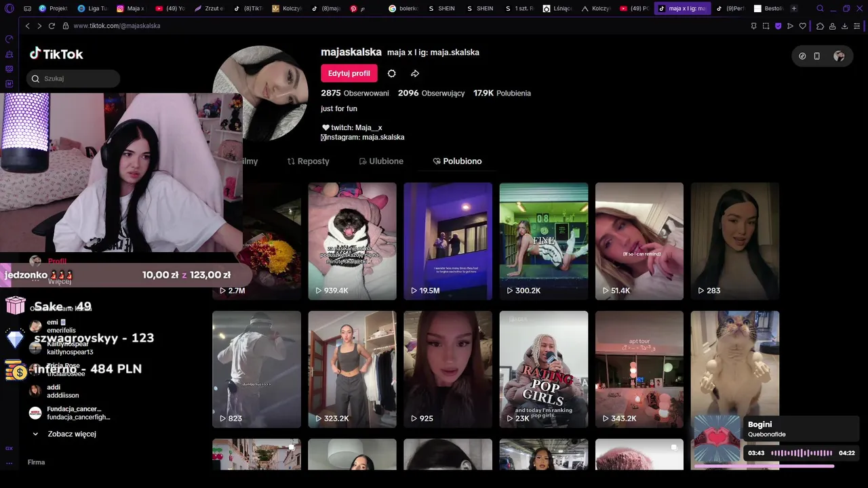Open the video with 823 views

coord(256,369)
